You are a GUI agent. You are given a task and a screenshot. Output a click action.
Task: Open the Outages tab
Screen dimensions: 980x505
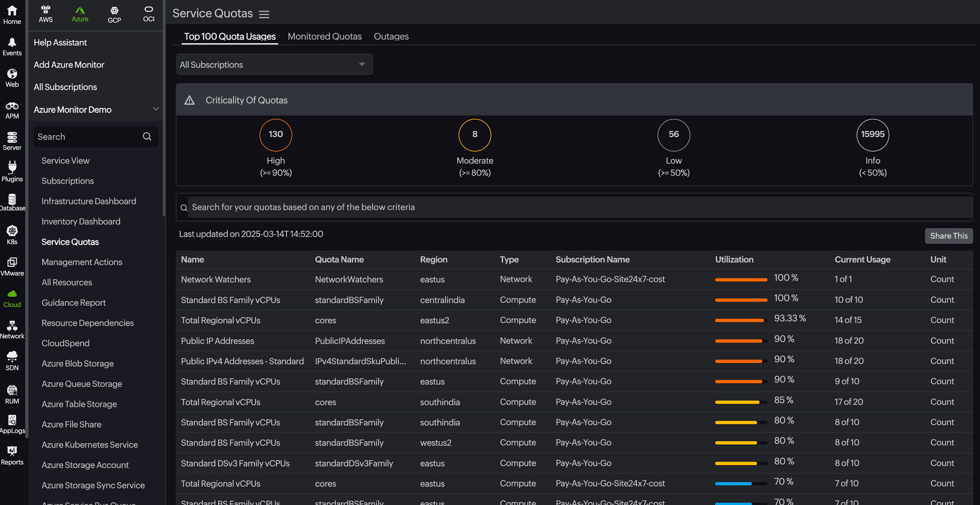pos(391,36)
